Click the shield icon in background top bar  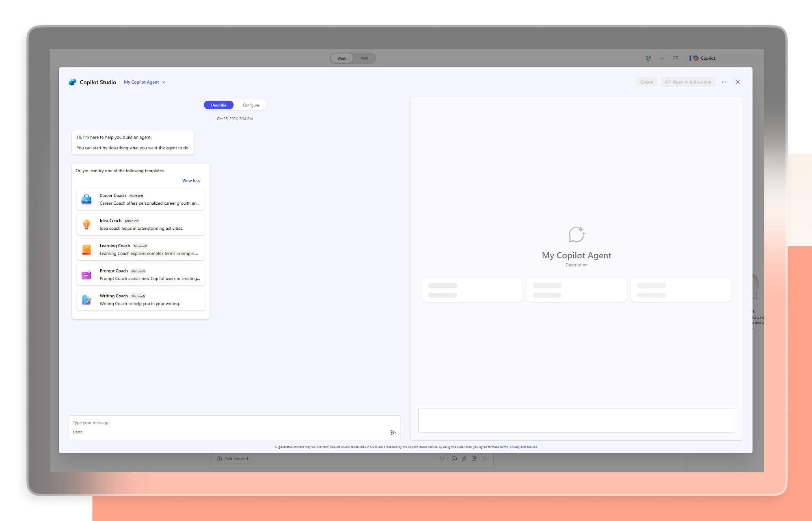point(648,58)
